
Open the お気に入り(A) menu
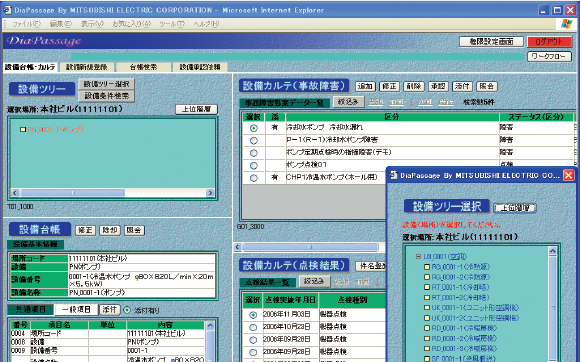pos(131,24)
